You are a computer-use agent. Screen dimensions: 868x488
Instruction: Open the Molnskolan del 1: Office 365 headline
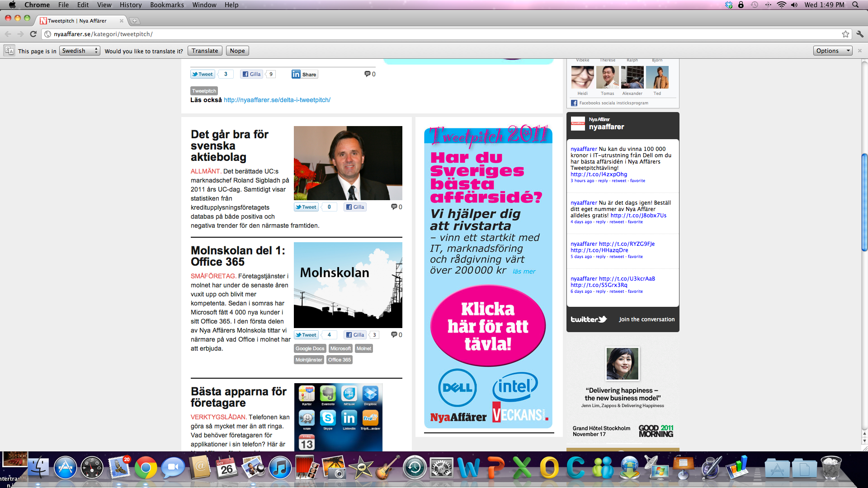(238, 256)
